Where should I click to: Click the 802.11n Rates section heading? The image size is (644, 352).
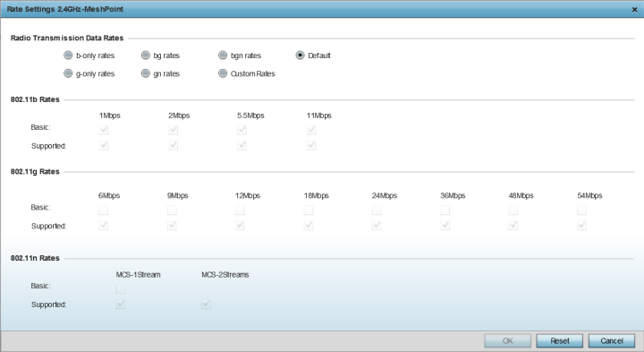35,258
